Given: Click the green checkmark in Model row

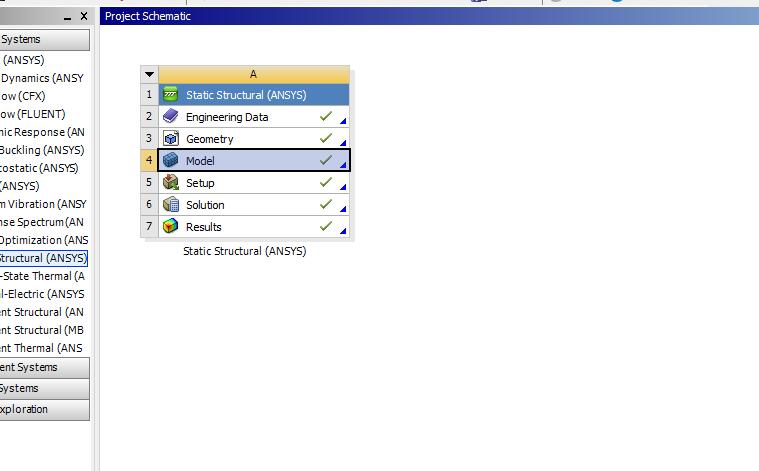Looking at the screenshot, I should (326, 160).
